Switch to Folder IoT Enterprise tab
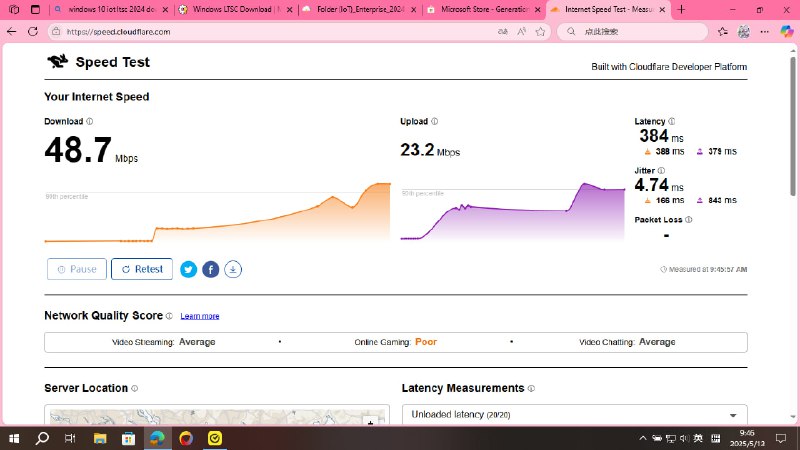The width and height of the screenshot is (800, 450). pyautogui.click(x=360, y=10)
